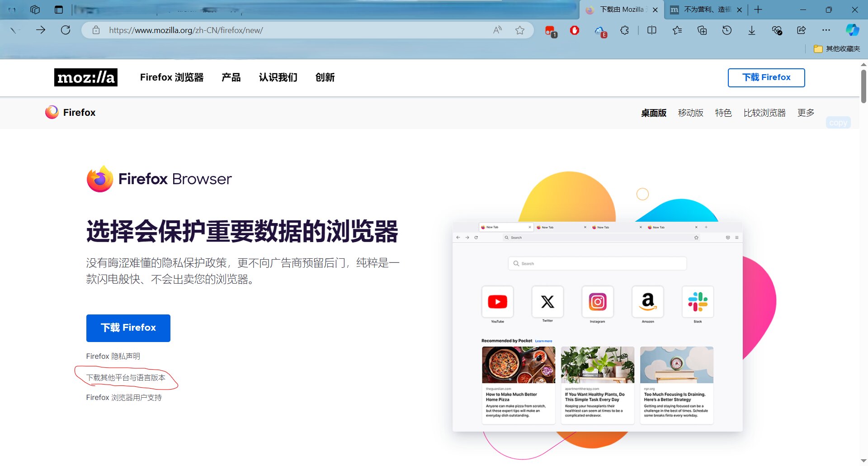Open a new browser tab
Screen dimensions: 868x466
tap(758, 10)
